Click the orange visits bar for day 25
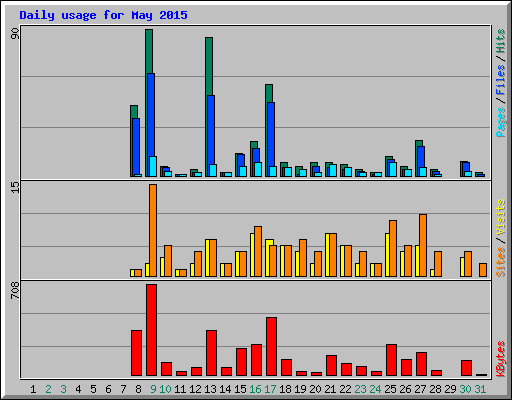The image size is (512, 400). (393, 248)
